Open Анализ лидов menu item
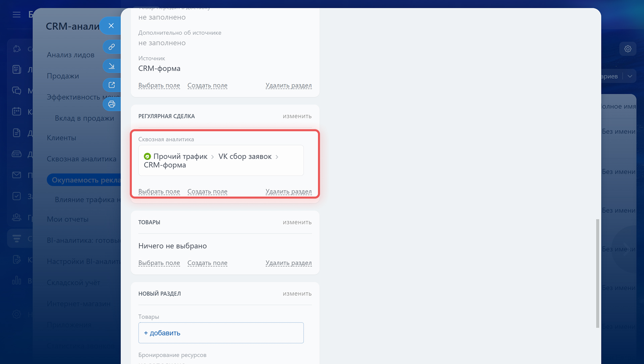 70,55
